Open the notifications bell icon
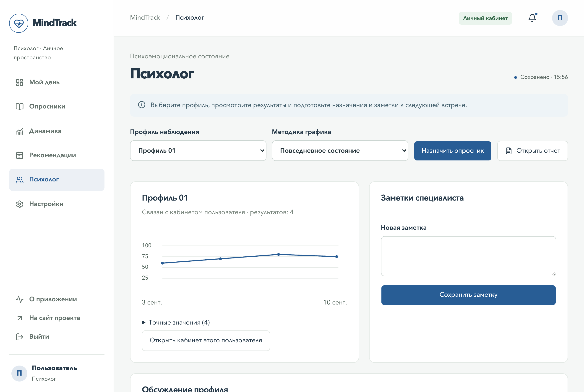 (x=532, y=18)
